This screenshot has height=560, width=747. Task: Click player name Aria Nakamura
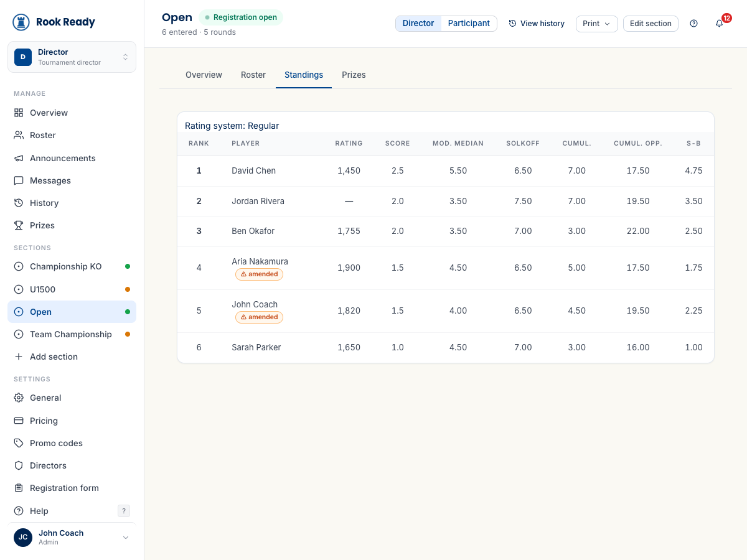(x=260, y=261)
